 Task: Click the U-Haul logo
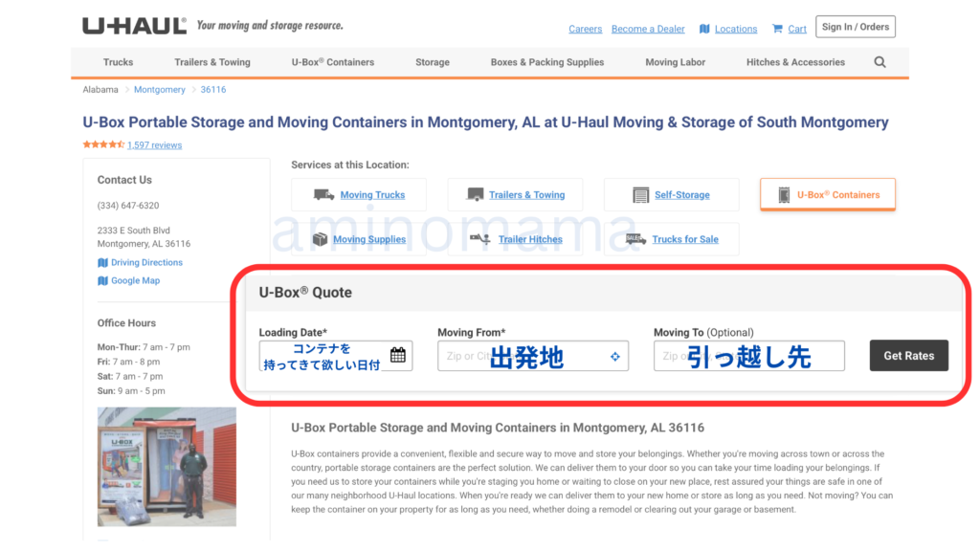[134, 26]
